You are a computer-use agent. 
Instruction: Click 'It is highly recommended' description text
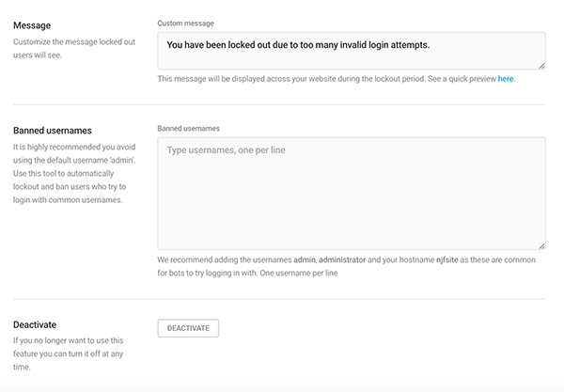pyautogui.click(x=74, y=173)
